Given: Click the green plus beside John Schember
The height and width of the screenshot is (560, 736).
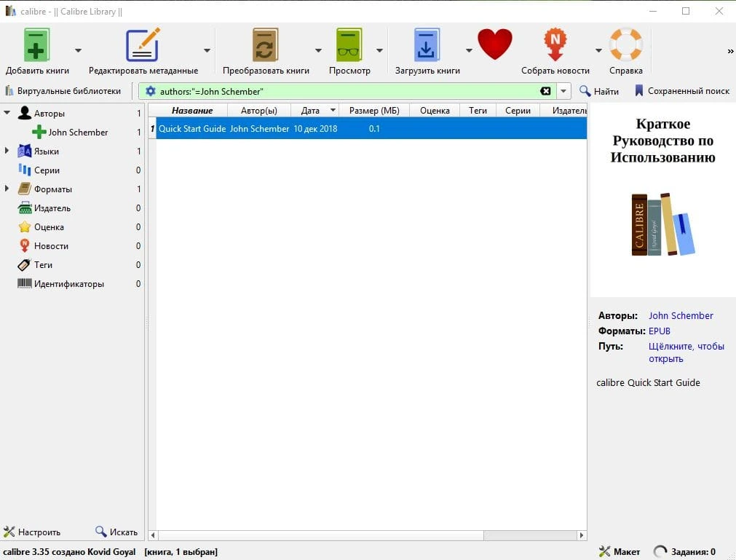Looking at the screenshot, I should tap(39, 133).
